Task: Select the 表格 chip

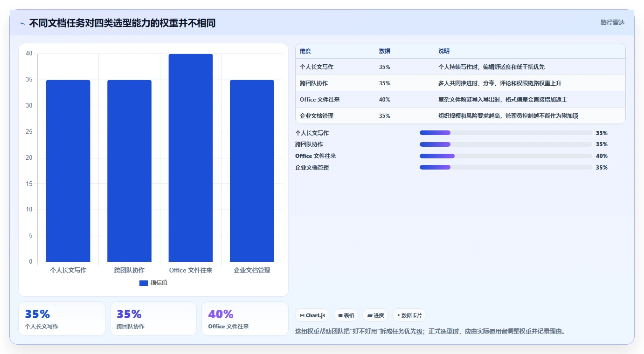Action: [x=346, y=315]
